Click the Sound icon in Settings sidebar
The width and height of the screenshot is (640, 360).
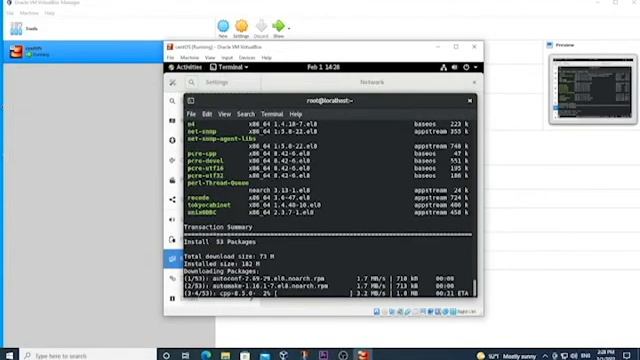point(172,220)
